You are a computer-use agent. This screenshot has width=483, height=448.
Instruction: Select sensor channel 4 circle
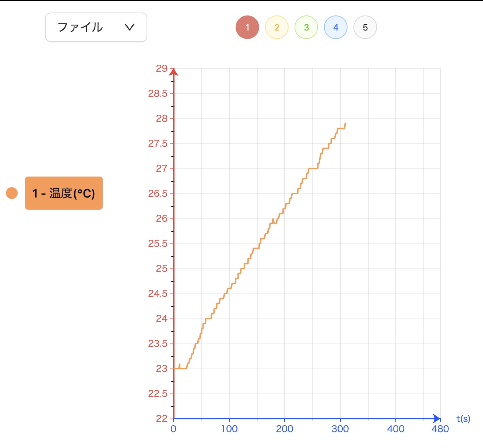(x=336, y=27)
